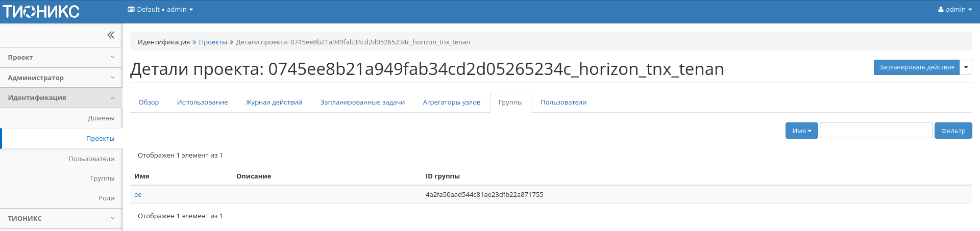
Task: Open the admin user menu
Action: tap(954, 10)
